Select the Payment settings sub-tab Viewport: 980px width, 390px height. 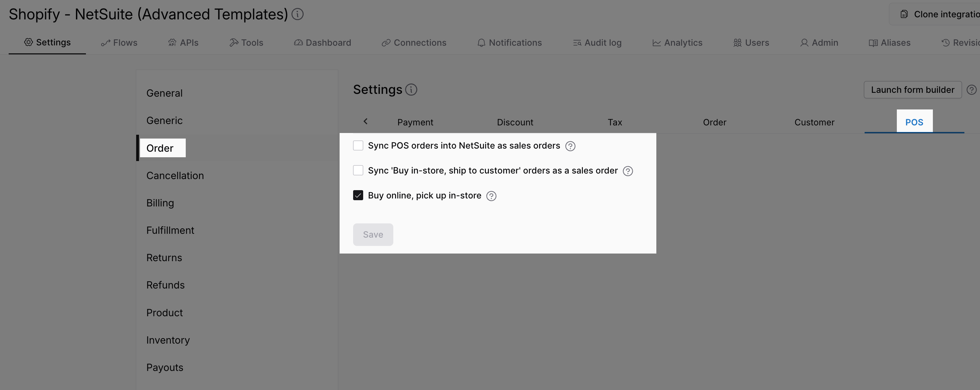[x=415, y=122]
